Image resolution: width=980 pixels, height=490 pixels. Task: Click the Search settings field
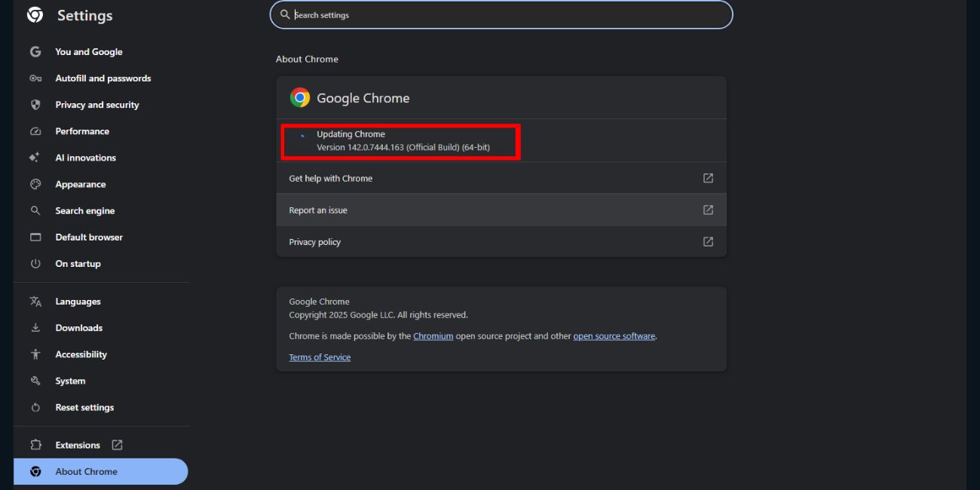501,14
